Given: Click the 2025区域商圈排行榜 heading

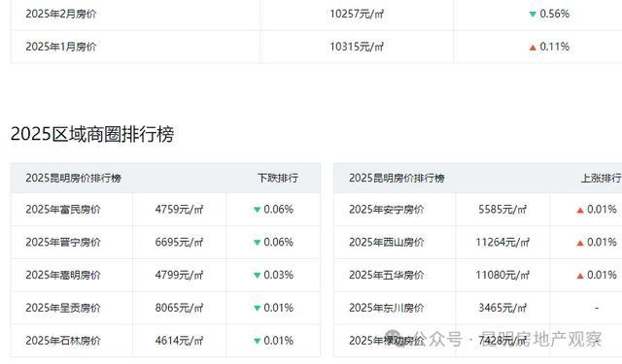Looking at the screenshot, I should pyautogui.click(x=92, y=134).
